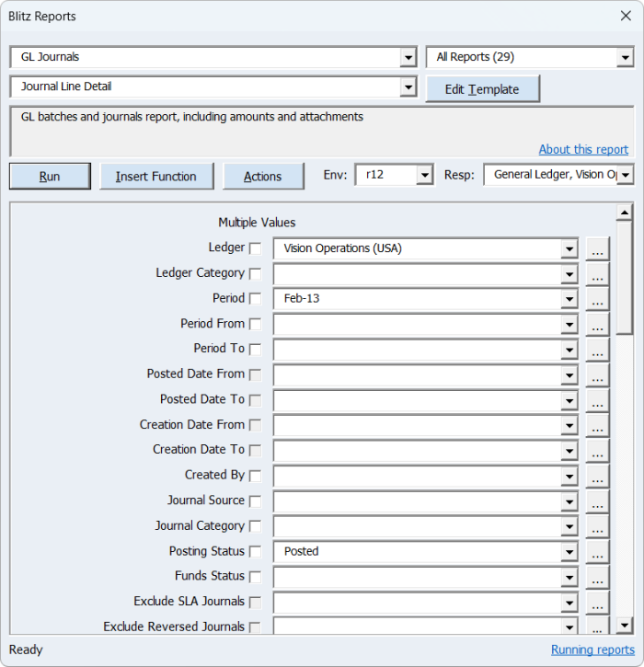Screen dimensions: 644x667
Task: Check the Created By multiple values box
Action: 255,476
